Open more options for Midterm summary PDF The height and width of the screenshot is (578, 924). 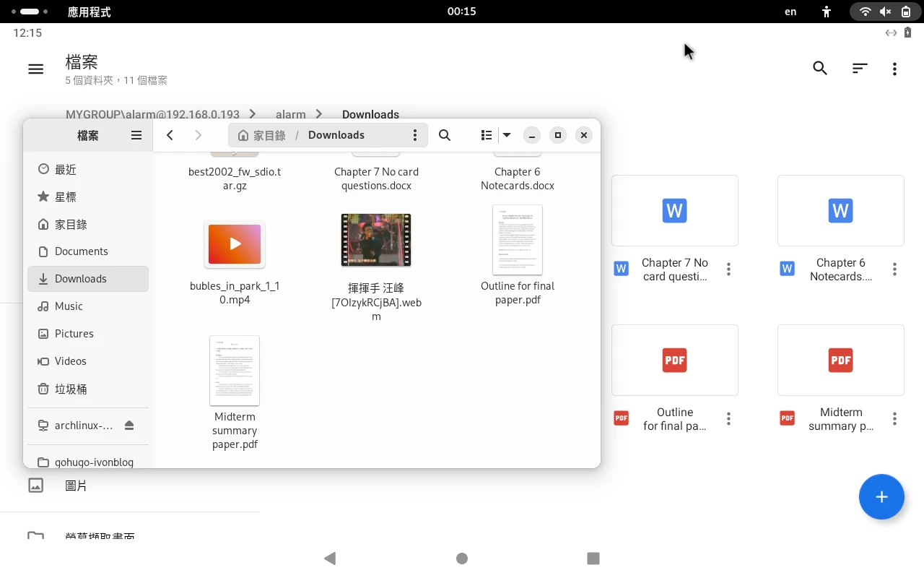click(894, 419)
